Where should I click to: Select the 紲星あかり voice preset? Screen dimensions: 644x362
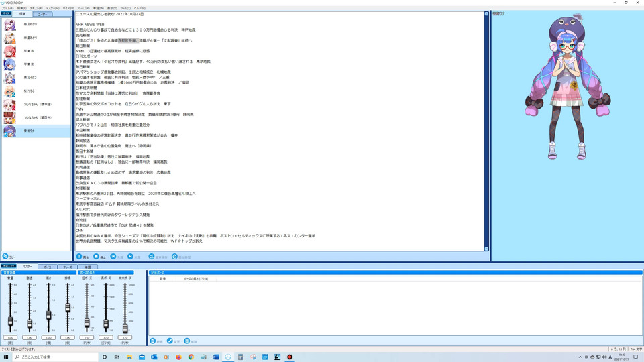pos(36,38)
